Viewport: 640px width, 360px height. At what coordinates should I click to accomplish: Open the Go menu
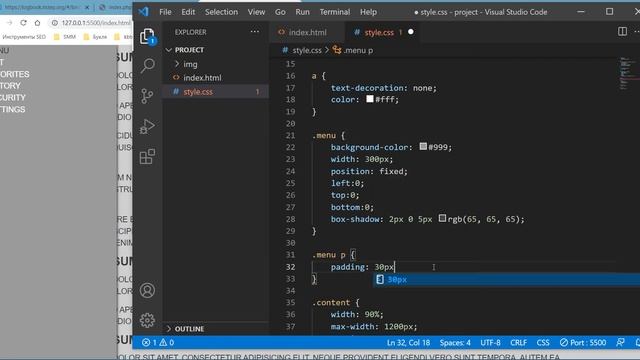(280, 12)
